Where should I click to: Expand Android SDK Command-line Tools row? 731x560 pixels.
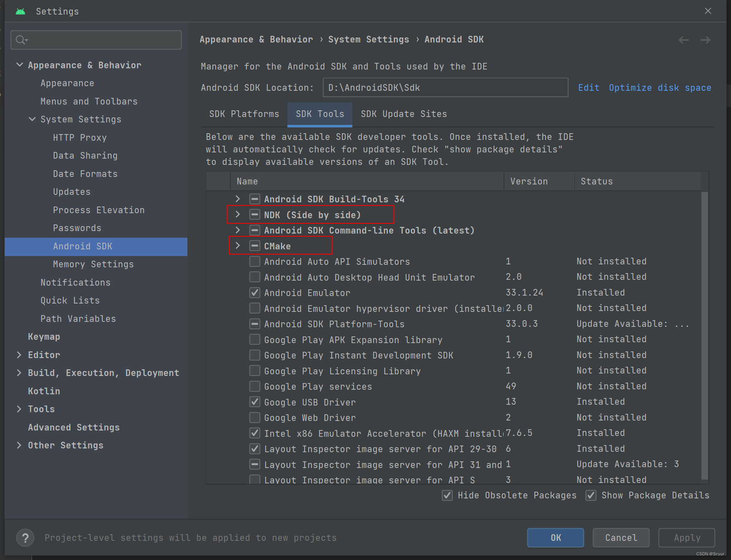(237, 230)
